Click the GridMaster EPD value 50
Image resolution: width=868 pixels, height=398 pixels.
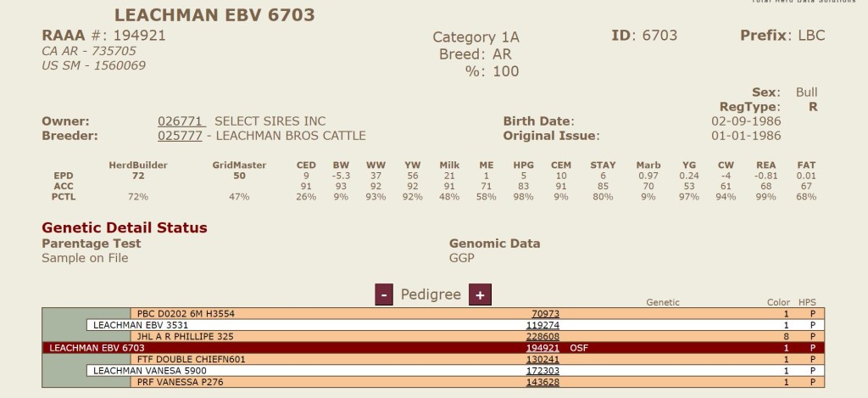coord(239,176)
